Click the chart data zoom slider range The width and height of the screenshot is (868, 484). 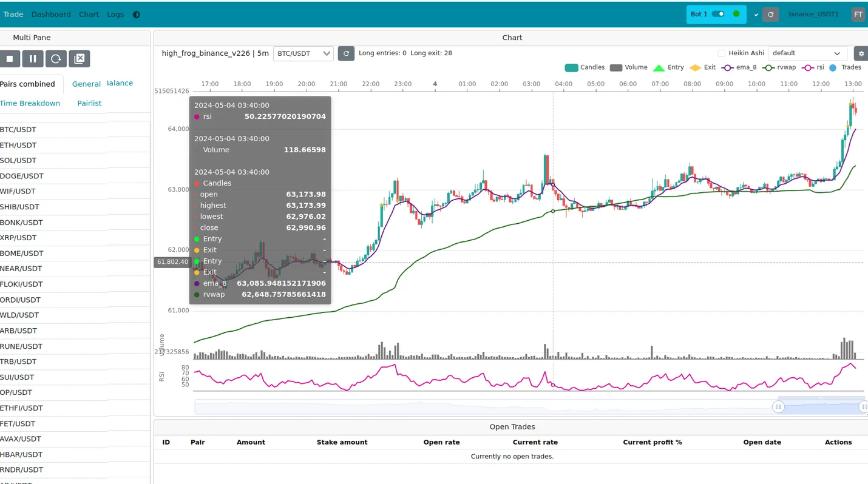pyautogui.click(x=821, y=407)
